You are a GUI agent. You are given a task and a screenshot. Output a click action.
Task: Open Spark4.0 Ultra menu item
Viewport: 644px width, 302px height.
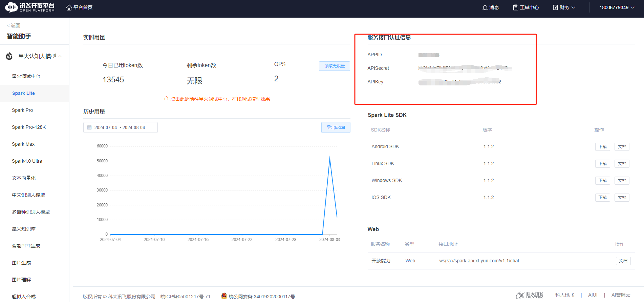[27, 161]
